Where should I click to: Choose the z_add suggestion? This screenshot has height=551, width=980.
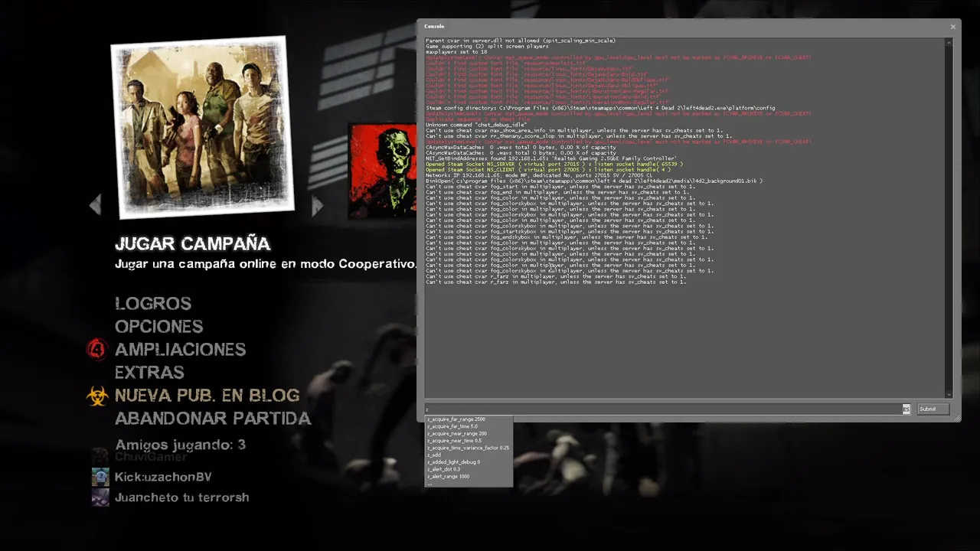point(434,455)
